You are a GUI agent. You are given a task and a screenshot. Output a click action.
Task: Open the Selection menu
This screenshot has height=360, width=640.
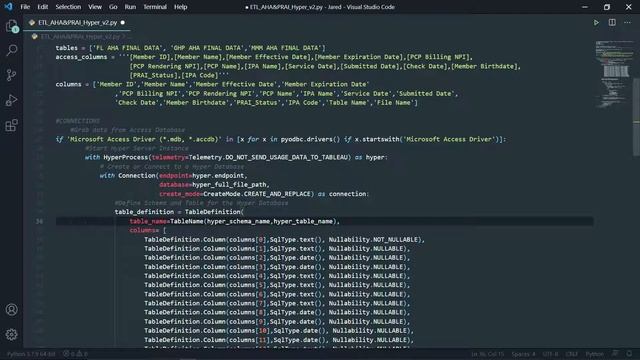[x=68, y=7]
